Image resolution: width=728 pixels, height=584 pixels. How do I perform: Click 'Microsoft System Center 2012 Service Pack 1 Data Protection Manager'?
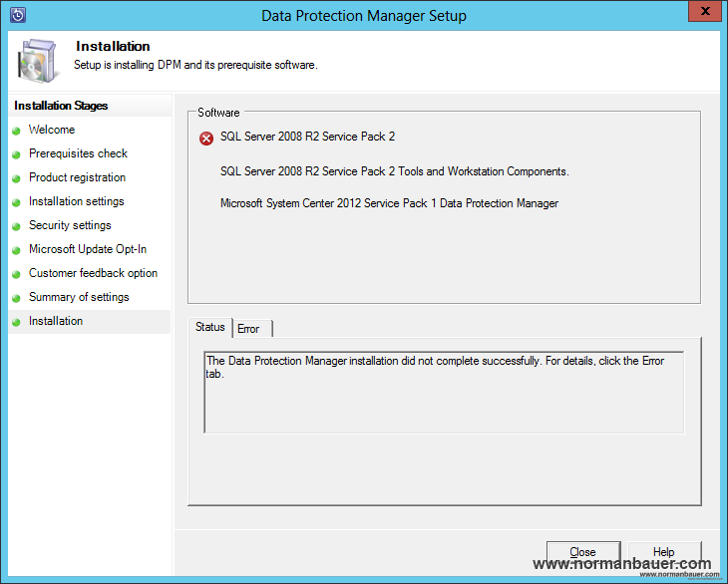[389, 203]
